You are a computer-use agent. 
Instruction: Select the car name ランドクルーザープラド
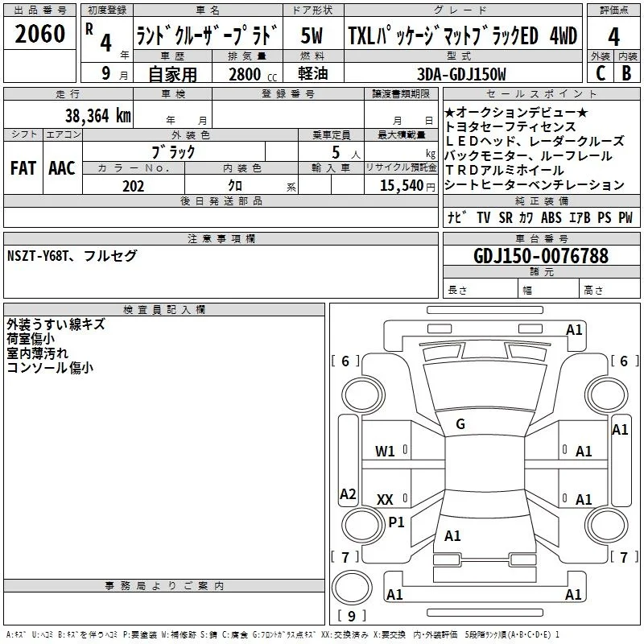(x=207, y=35)
